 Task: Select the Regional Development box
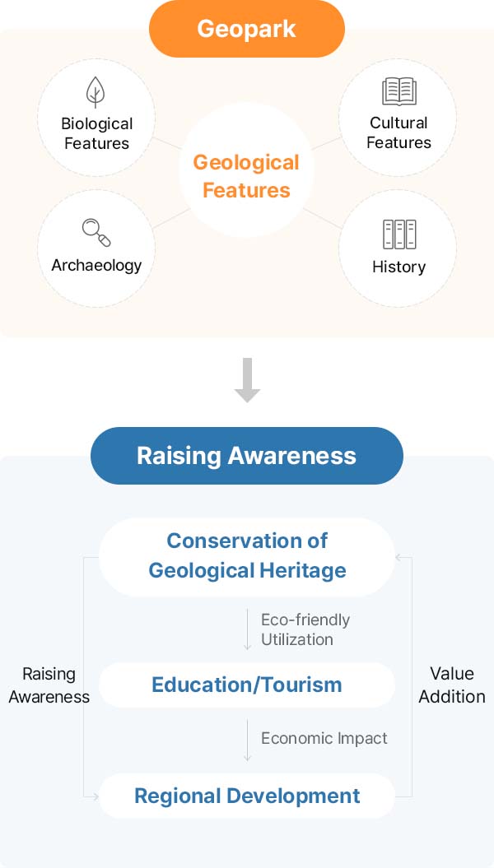pyautogui.click(x=247, y=796)
